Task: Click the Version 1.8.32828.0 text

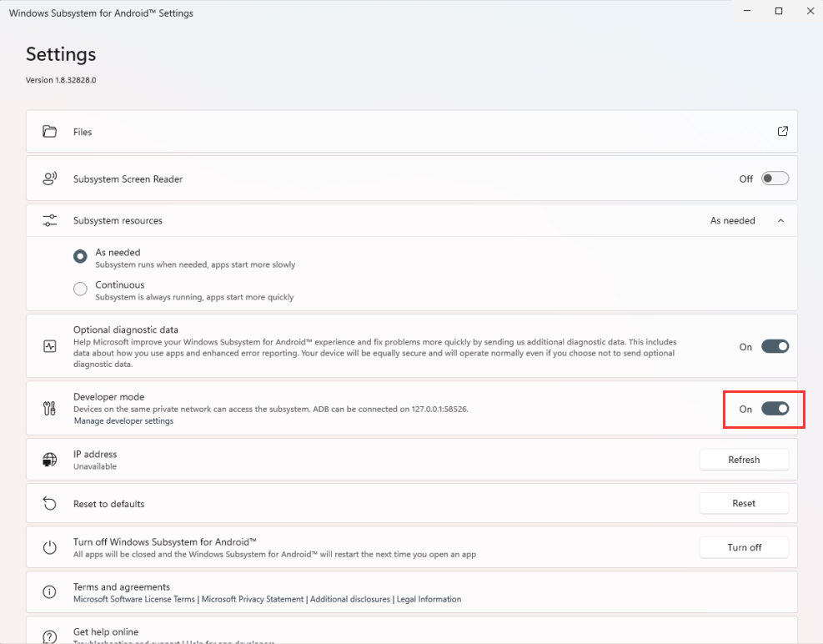Action: coord(61,80)
